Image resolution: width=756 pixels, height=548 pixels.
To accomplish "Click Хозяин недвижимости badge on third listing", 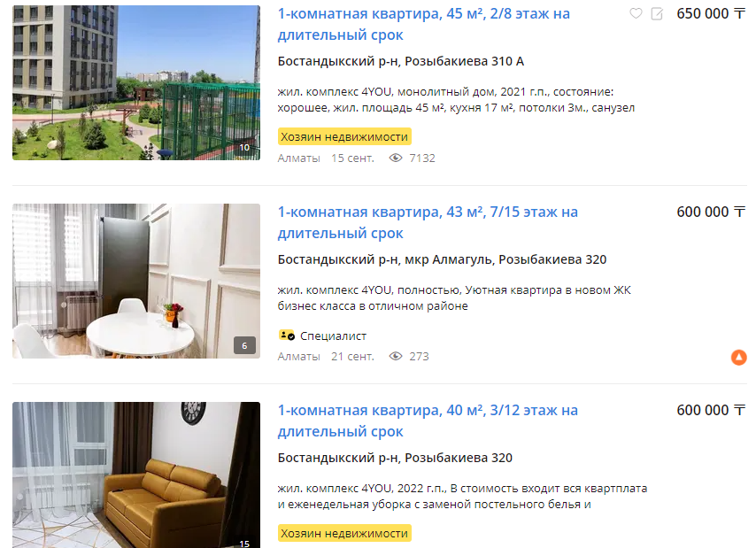I will pos(344,533).
